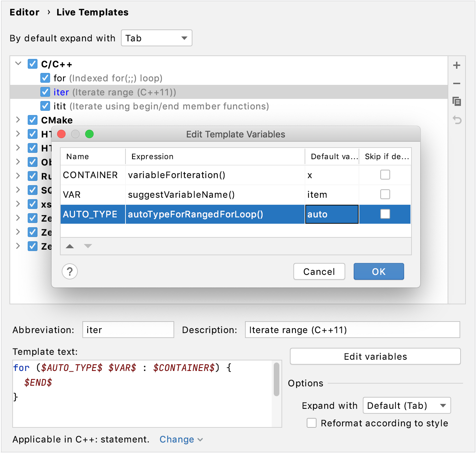This screenshot has width=476, height=453.
Task: Duplicate the selected iter template
Action: (x=457, y=102)
